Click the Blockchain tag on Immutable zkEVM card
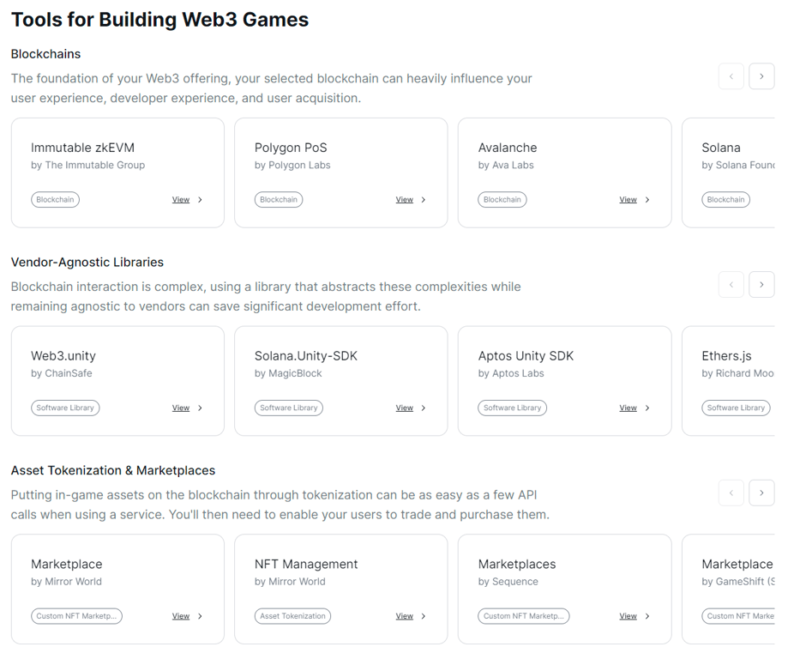This screenshot has height=659, width=812. click(55, 199)
